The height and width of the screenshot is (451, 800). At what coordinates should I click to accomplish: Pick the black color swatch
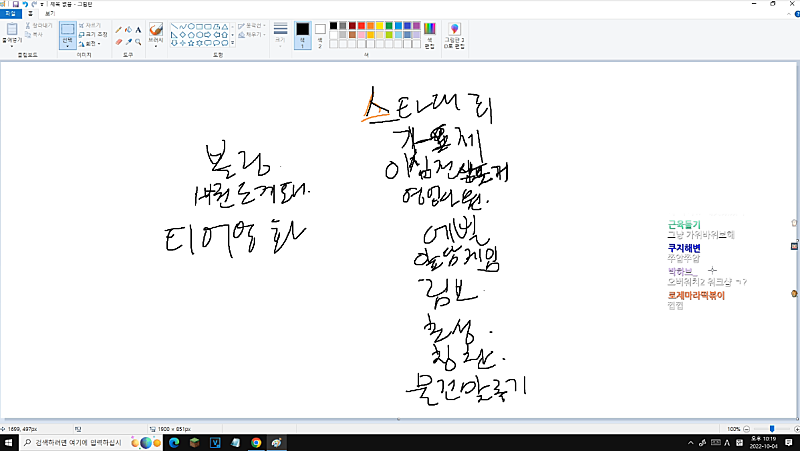[333, 26]
